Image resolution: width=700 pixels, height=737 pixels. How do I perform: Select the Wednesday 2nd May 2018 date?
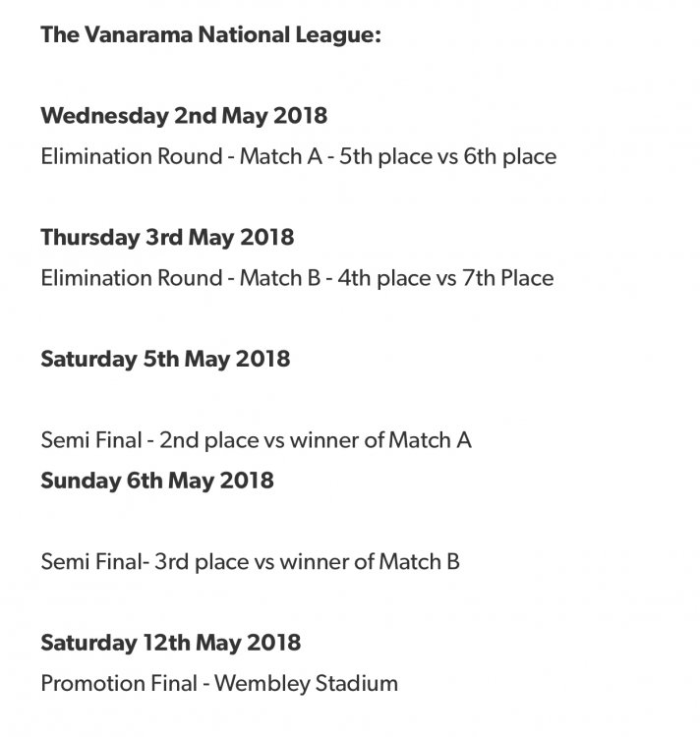(184, 115)
